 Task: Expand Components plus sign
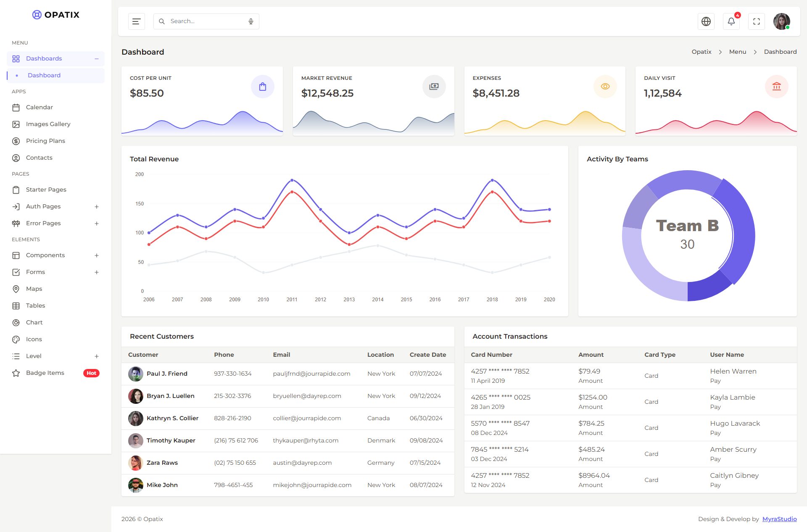pos(97,255)
